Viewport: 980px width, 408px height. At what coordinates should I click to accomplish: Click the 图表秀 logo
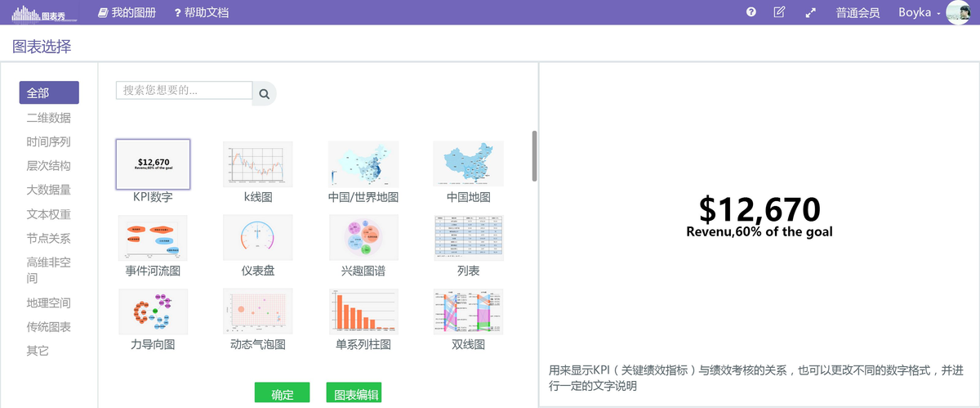coord(45,13)
